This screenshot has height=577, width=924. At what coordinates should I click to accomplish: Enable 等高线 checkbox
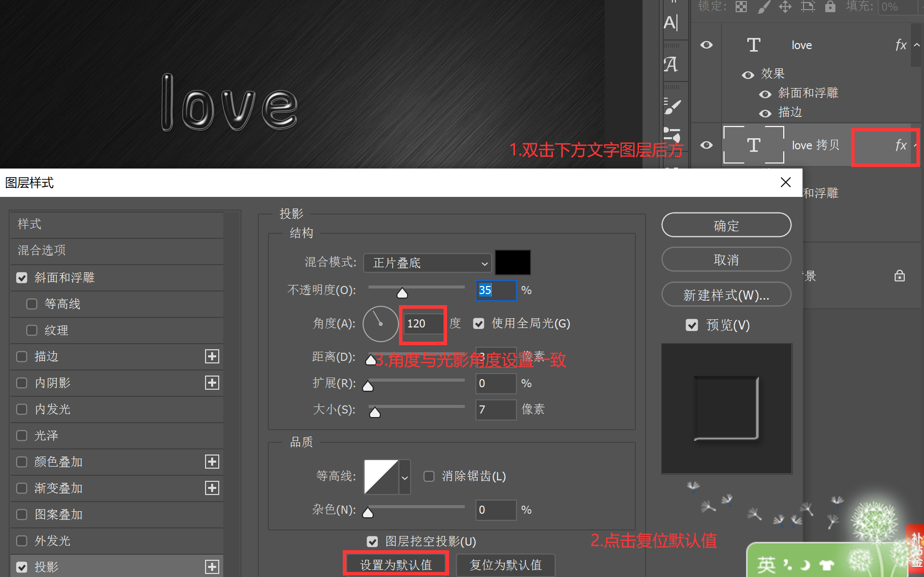tap(32, 304)
